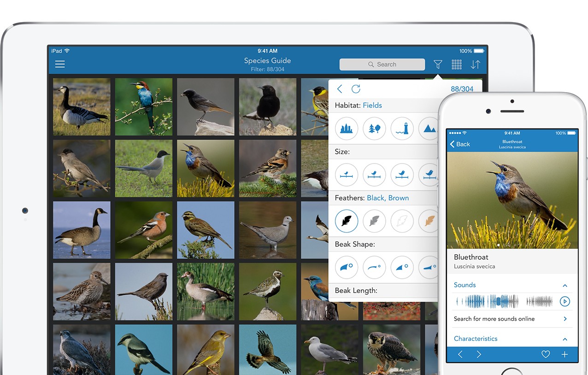Tap the plus icon on iPhone toolbar

(564, 354)
